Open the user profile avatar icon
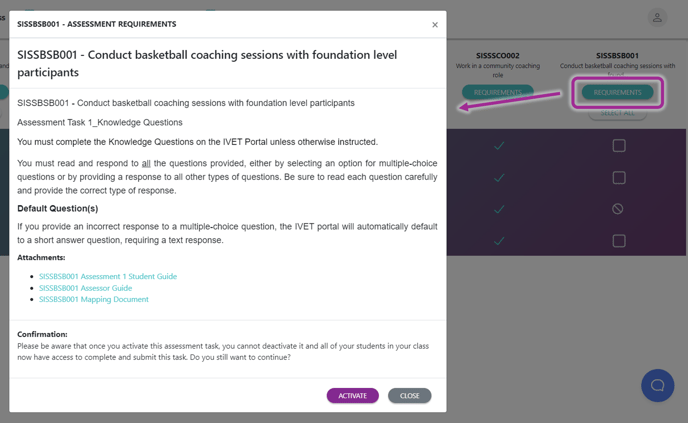Screen dimensions: 688x423 tap(657, 18)
